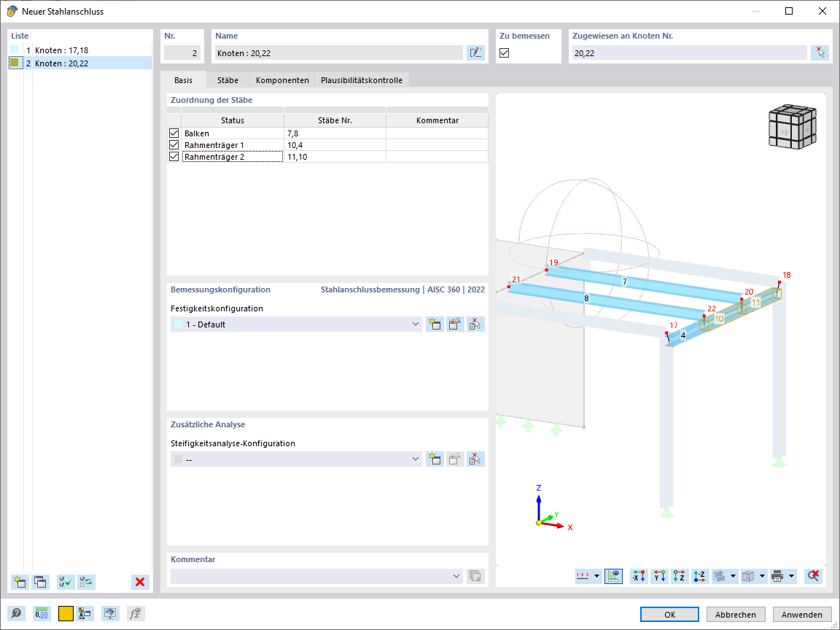This screenshot has width=840, height=630.
Task: Toggle the view visibility mode icon
Action: coord(613,576)
